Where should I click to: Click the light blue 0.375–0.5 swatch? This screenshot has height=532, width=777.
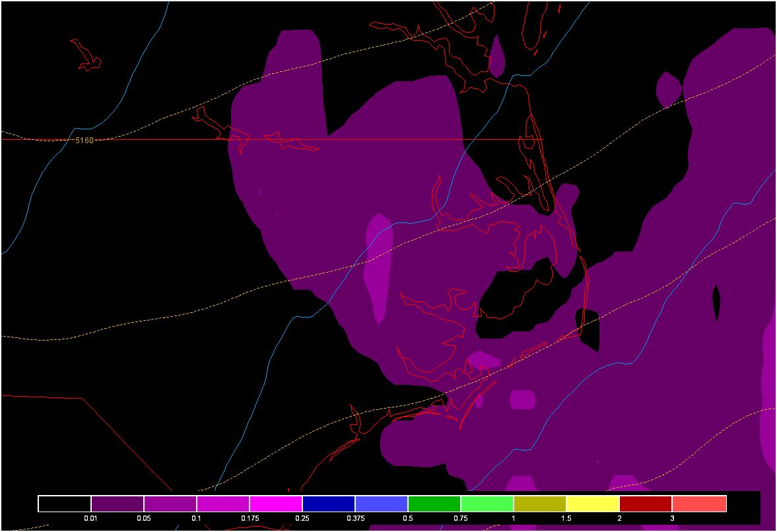(382, 504)
